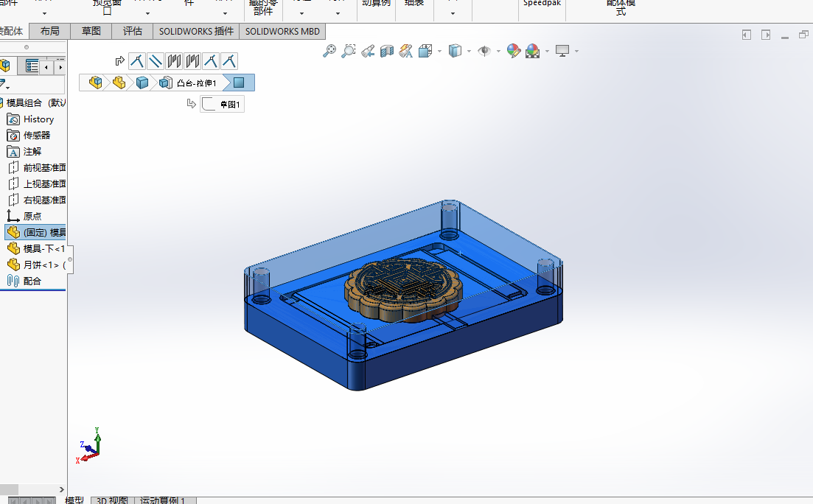Select the top-level assembly icon in the breadcrumb
Screen dimensions: 813x504
[95, 83]
